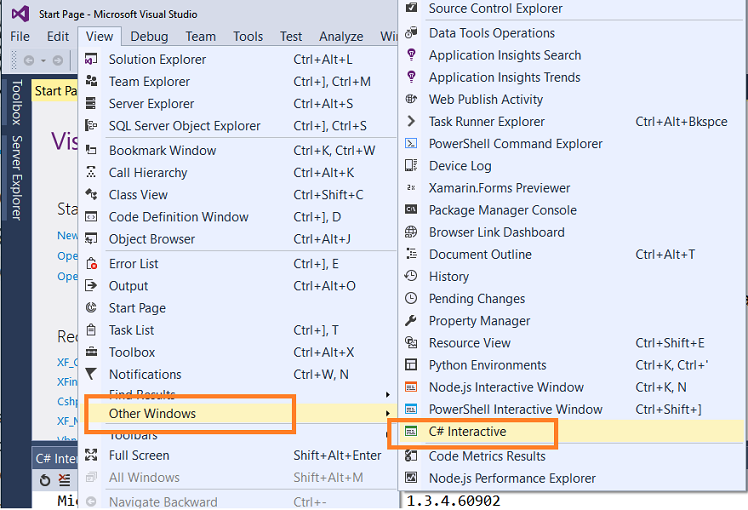Click the Start Page icon in the View menu
The image size is (748, 510).
pos(91,308)
